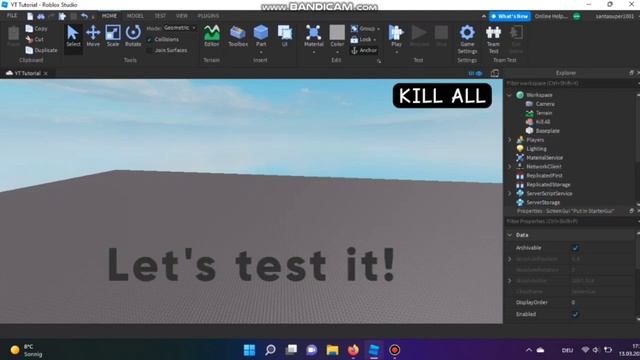Select the Select tool in ribbon
This screenshot has height=360, width=640.
(x=73, y=36)
